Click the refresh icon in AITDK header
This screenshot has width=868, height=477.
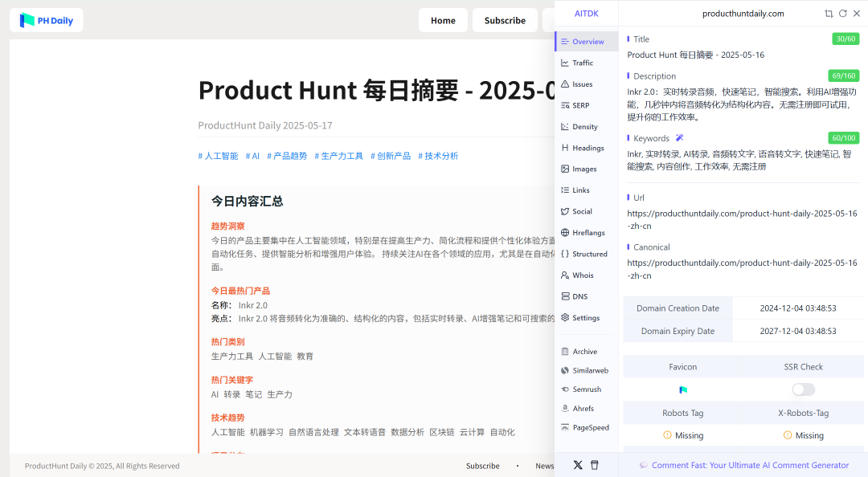click(x=842, y=14)
